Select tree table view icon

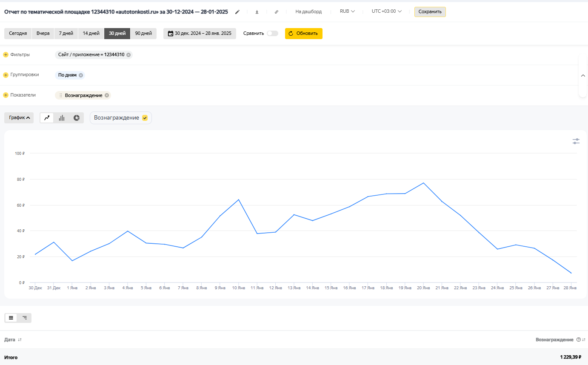pos(25,318)
